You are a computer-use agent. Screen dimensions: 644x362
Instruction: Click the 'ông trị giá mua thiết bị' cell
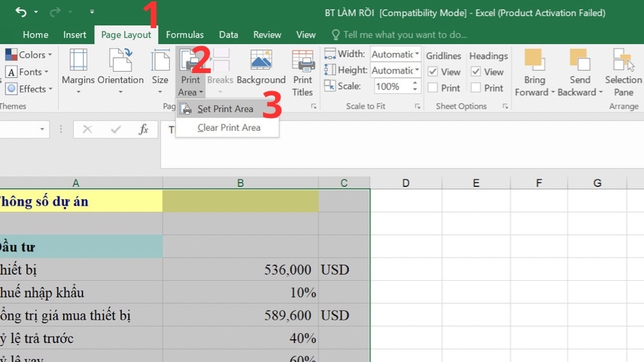81,315
